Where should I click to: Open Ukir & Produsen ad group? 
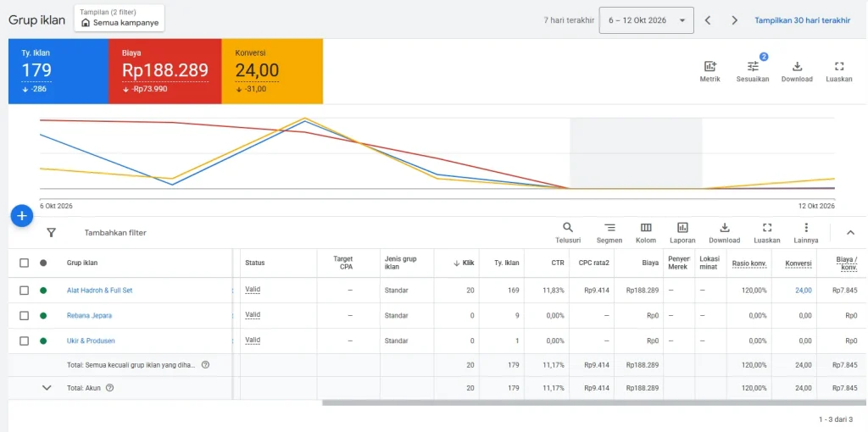91,341
